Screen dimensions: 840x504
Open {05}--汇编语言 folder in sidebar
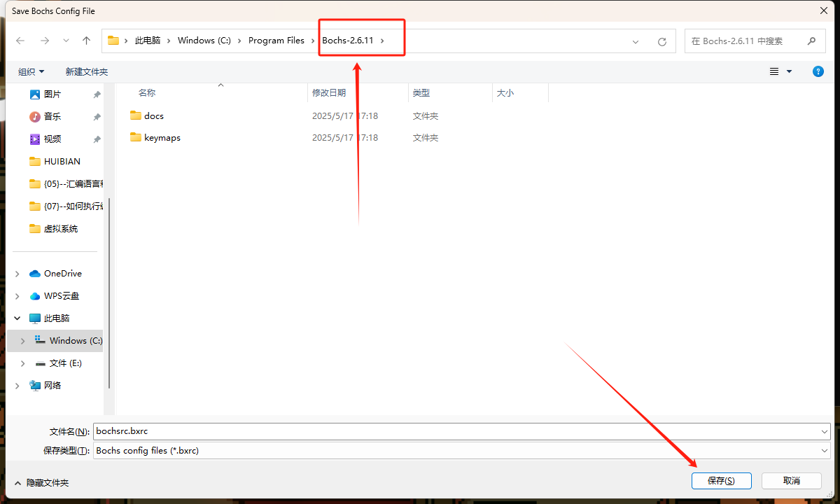[x=73, y=183]
